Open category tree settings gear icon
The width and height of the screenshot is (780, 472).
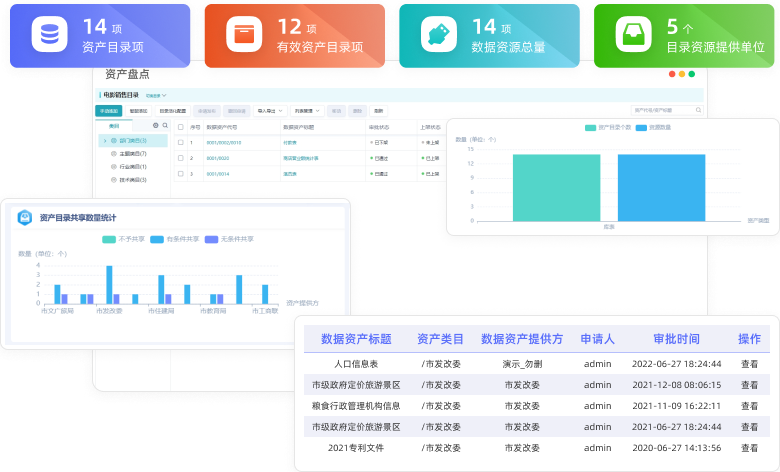click(x=155, y=126)
